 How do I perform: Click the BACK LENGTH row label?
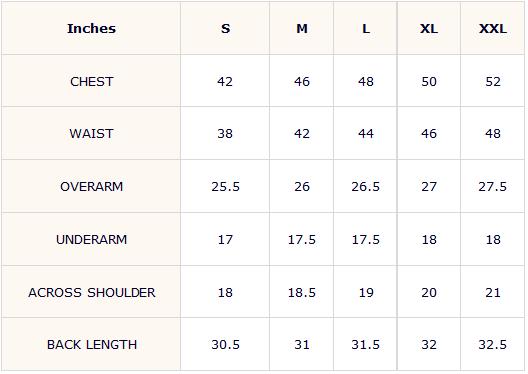91,344
